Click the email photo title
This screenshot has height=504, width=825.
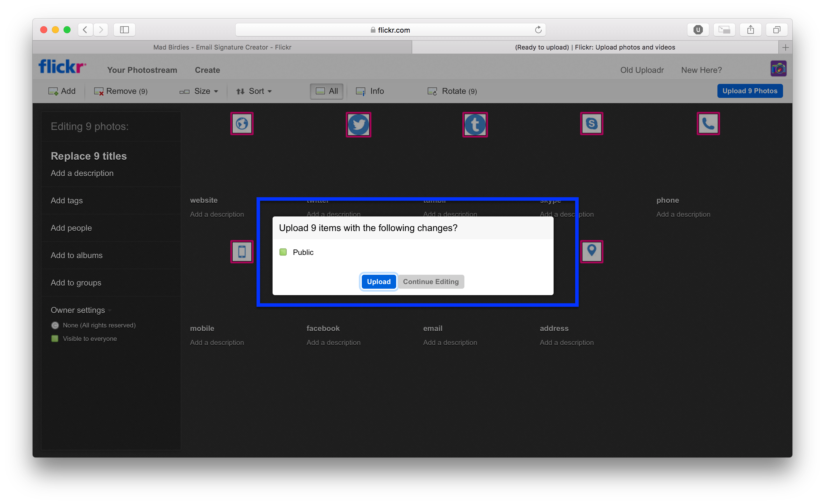pyautogui.click(x=433, y=328)
